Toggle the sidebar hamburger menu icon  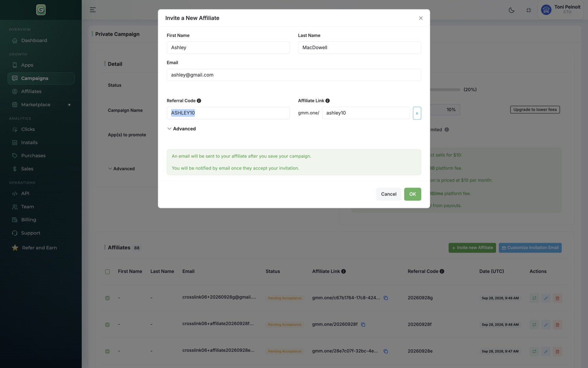coord(93,10)
